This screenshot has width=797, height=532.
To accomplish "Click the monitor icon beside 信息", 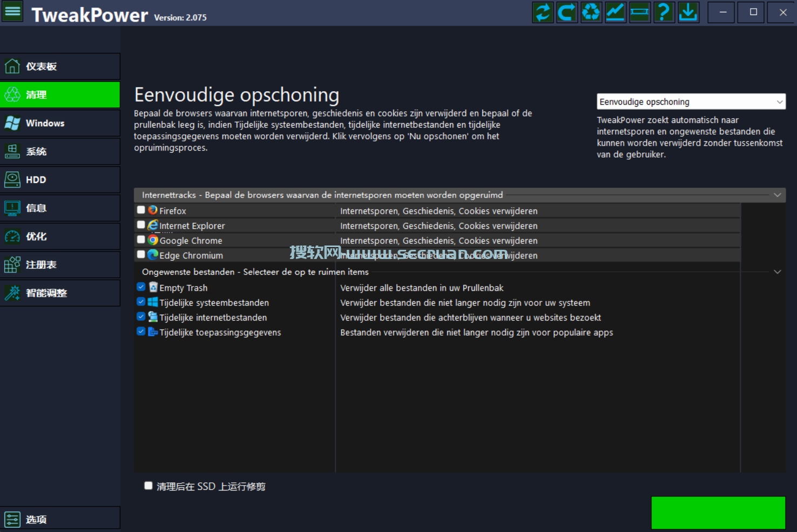I will click(12, 208).
